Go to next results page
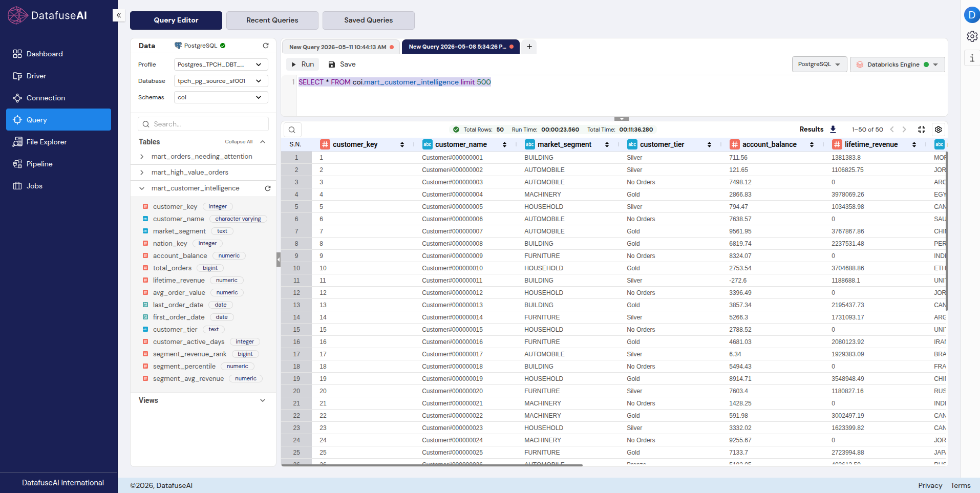The image size is (980, 493). tap(904, 130)
